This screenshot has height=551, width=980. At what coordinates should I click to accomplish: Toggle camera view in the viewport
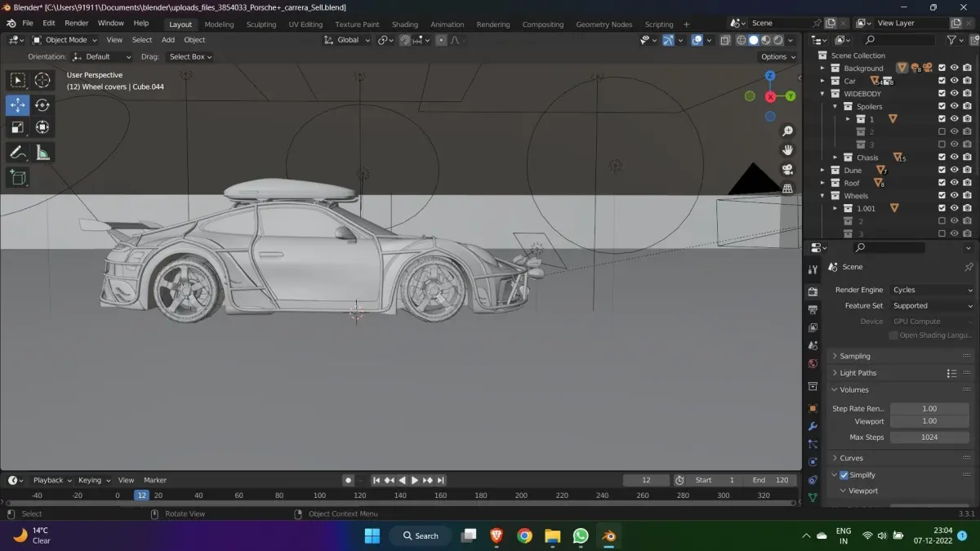click(x=787, y=170)
